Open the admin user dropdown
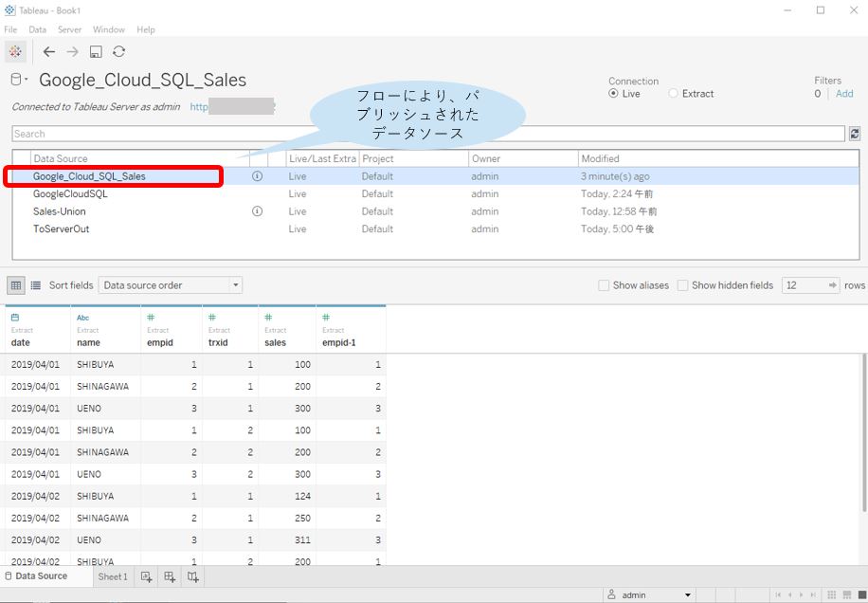868x603 pixels. click(649, 595)
